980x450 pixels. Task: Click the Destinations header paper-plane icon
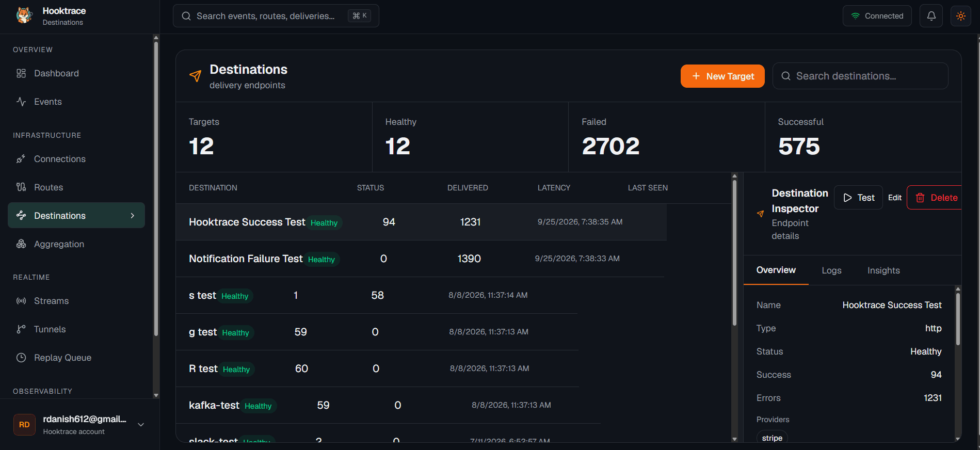[195, 76]
